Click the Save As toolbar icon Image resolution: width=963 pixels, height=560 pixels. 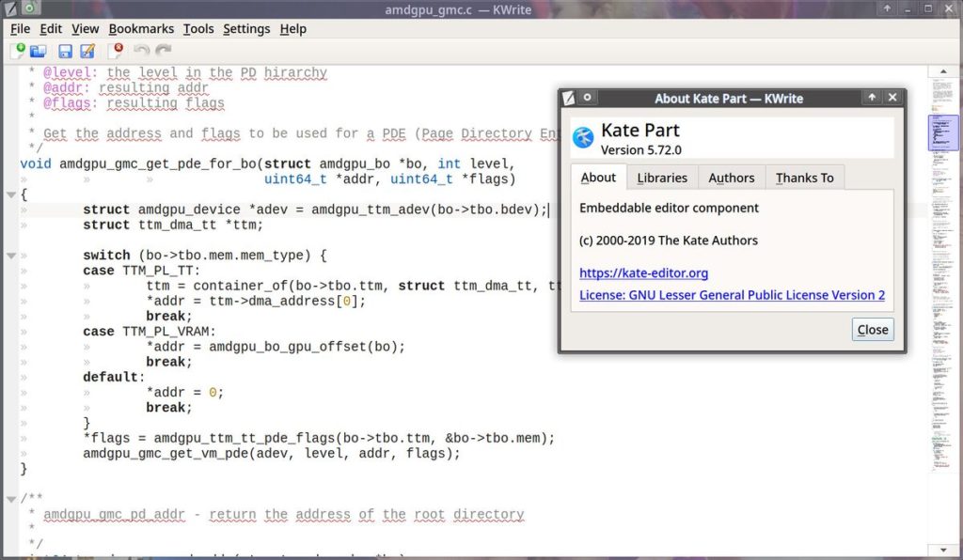(87, 51)
